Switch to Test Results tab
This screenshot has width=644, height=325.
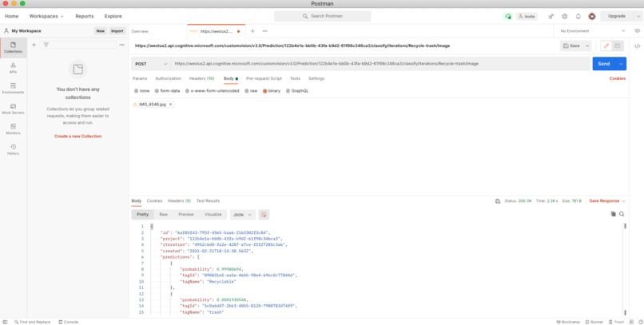[x=208, y=201]
